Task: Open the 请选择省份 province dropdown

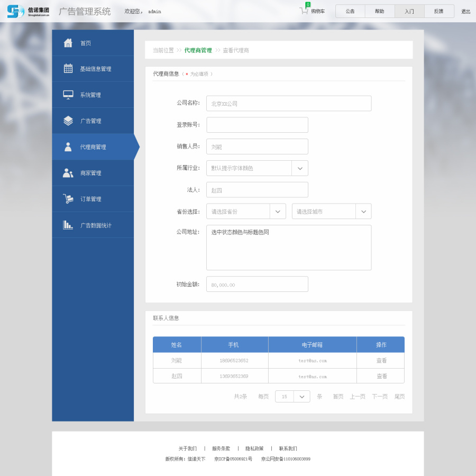Action: [x=278, y=211]
